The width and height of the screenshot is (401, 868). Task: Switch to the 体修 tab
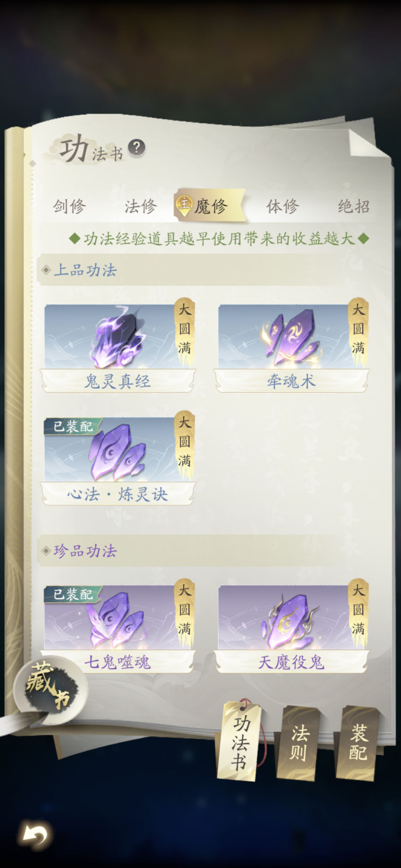(x=283, y=206)
